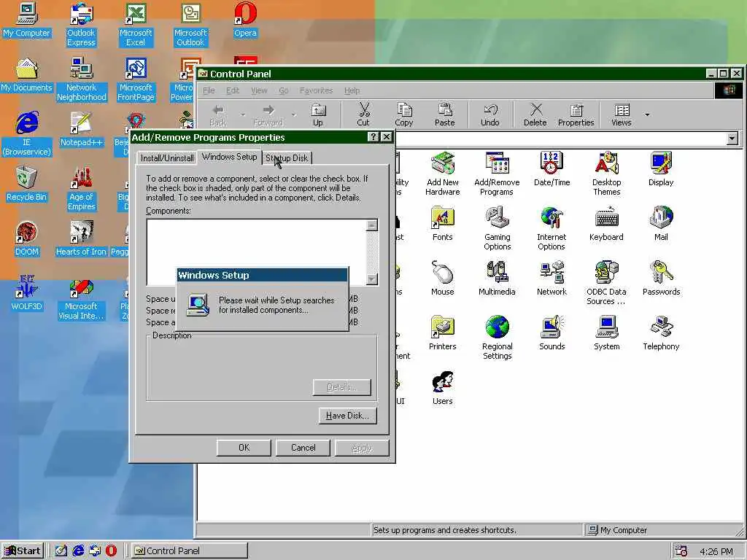Click the Undo toolbar button

(490, 114)
